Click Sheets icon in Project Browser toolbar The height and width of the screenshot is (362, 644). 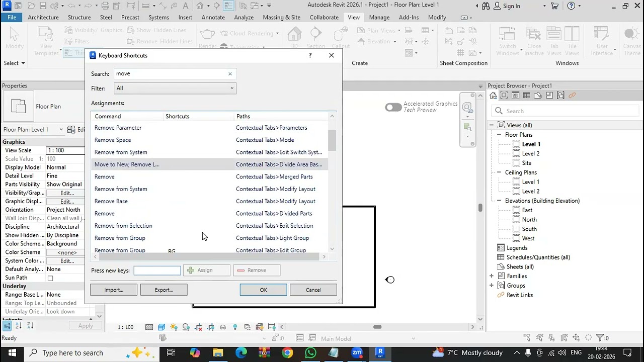538,96
